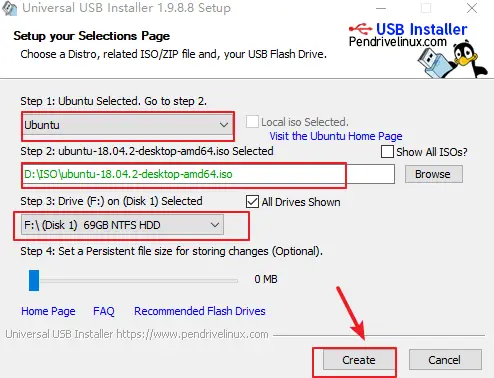Open the Home Page link
Image resolution: width=494 pixels, height=378 pixels.
(x=48, y=311)
